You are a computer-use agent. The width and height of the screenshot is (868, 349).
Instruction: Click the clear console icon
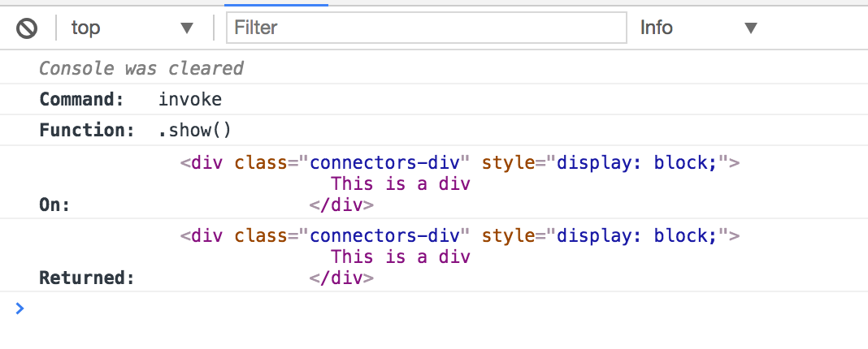tap(27, 28)
